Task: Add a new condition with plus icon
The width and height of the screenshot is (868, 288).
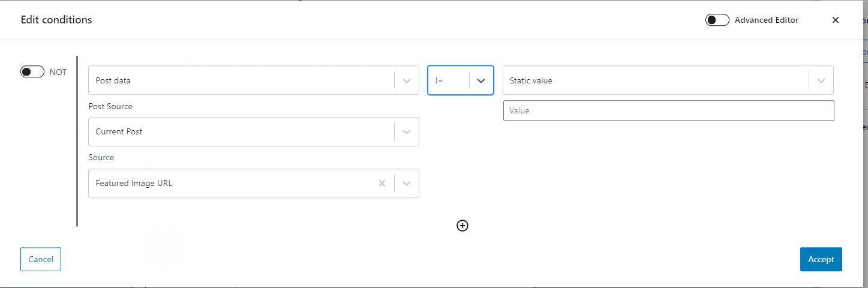Action: [x=462, y=226]
